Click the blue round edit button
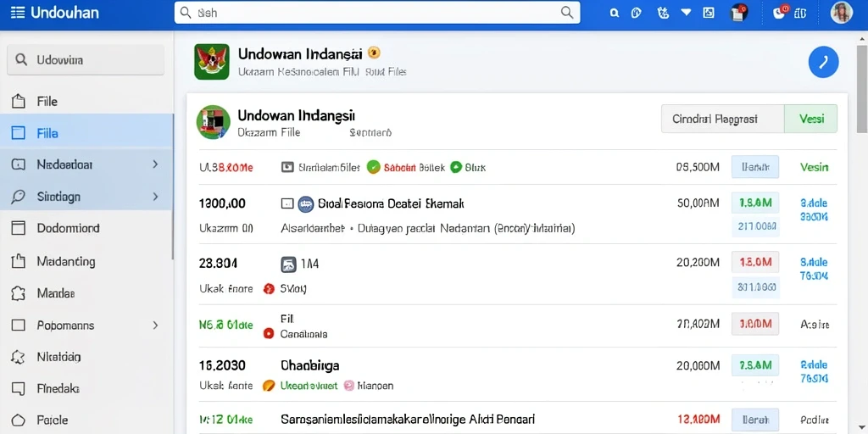 (823, 62)
